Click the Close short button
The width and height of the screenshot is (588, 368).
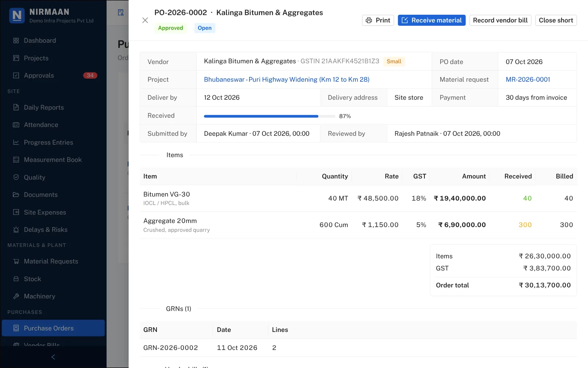click(x=556, y=20)
